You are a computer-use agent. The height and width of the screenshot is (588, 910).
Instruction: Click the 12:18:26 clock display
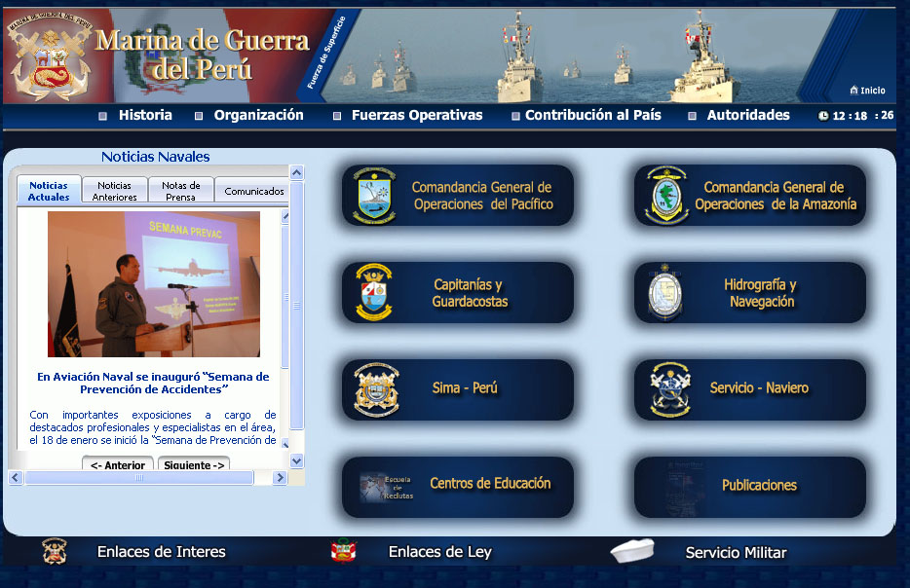click(x=863, y=116)
